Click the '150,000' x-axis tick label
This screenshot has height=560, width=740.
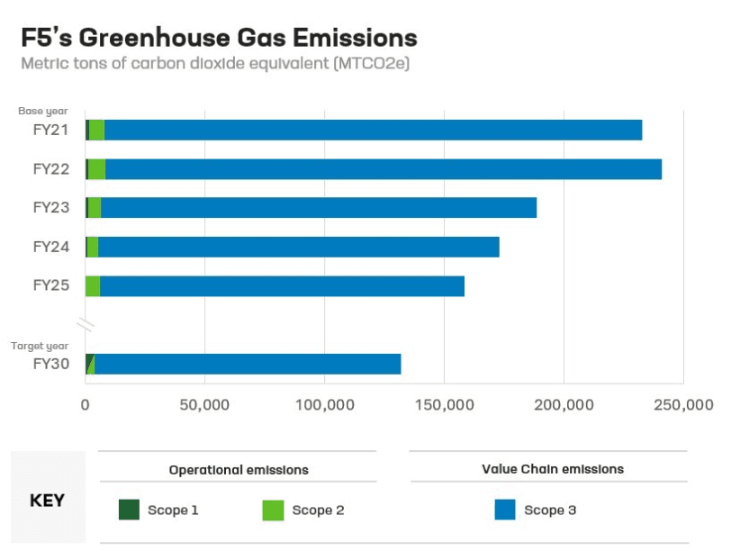[445, 404]
